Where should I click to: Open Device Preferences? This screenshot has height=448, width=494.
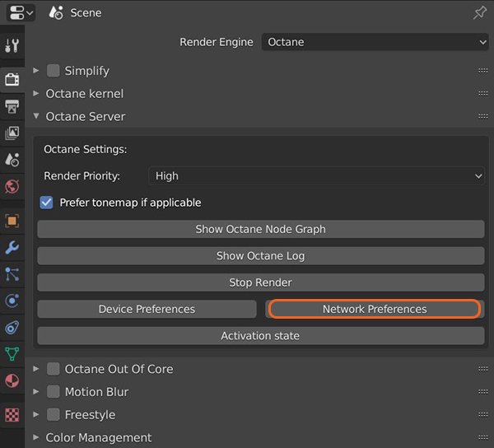coord(147,309)
